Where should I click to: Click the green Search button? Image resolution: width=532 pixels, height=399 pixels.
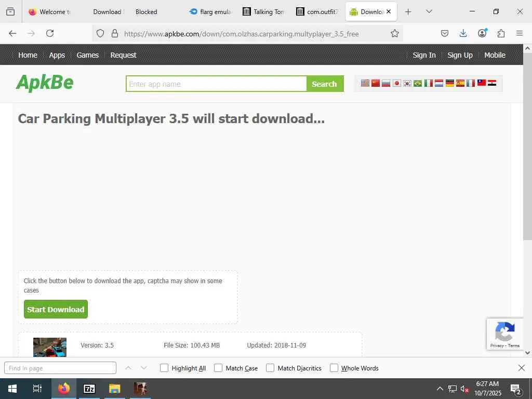tap(325, 84)
